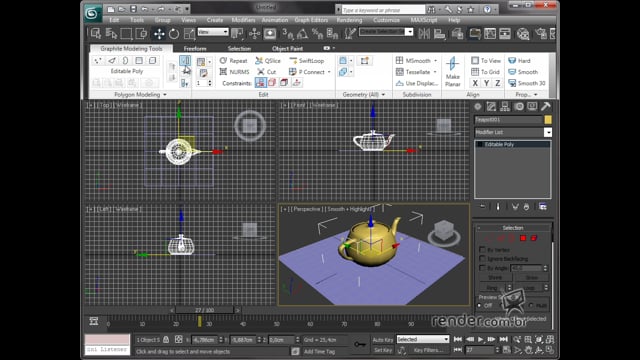The image size is (640, 360).
Task: Enable the By Vertex checkbox
Action: tap(482, 249)
